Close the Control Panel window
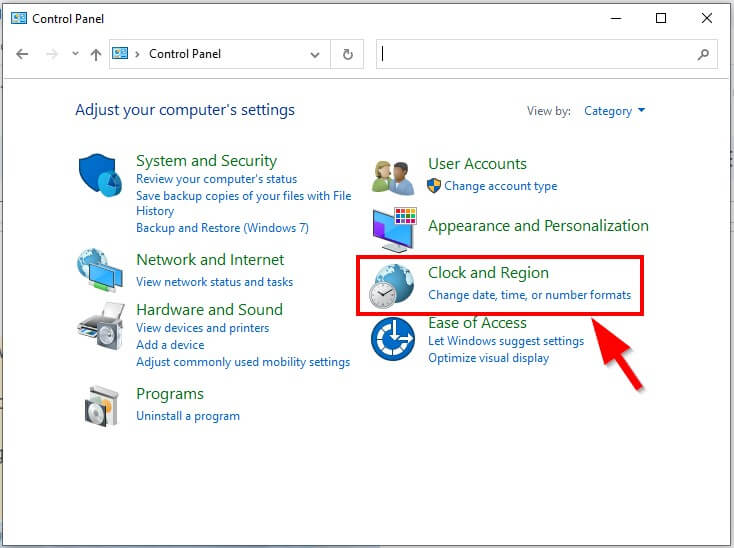This screenshot has height=548, width=734. (707, 19)
